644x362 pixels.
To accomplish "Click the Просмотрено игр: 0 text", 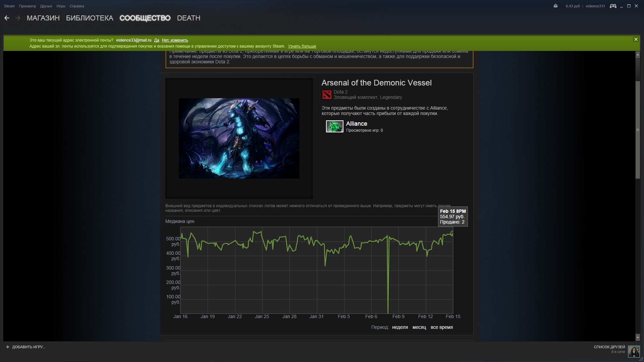I will click(x=364, y=130).
